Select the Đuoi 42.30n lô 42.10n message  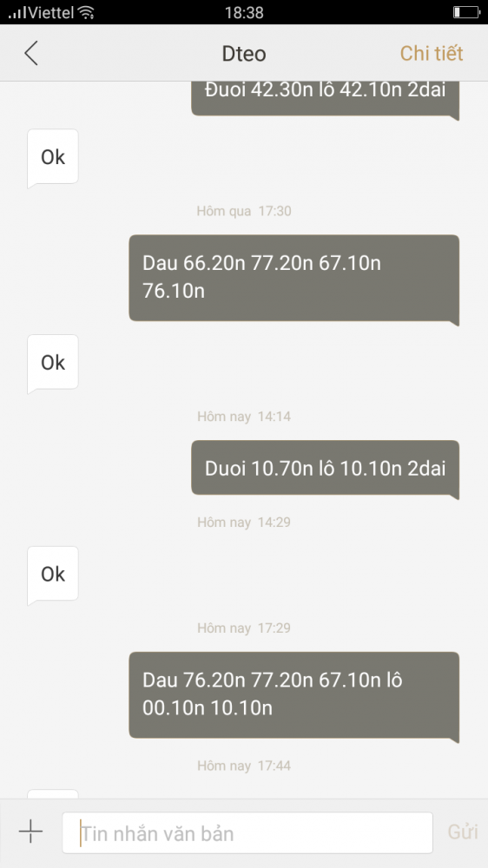coord(325,99)
